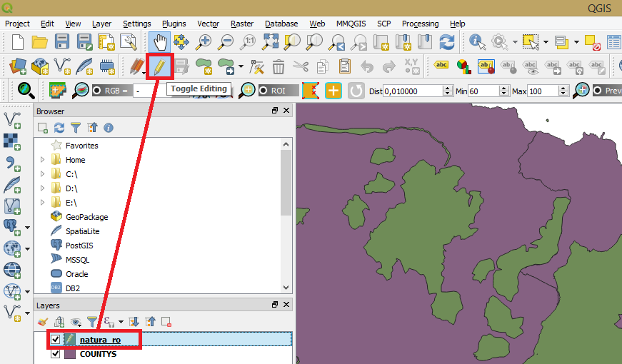Click the Identify Features tool
This screenshot has height=364, width=622.
click(x=476, y=42)
